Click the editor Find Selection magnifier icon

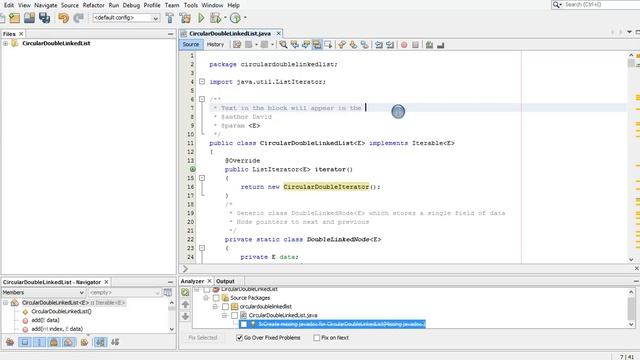point(283,44)
